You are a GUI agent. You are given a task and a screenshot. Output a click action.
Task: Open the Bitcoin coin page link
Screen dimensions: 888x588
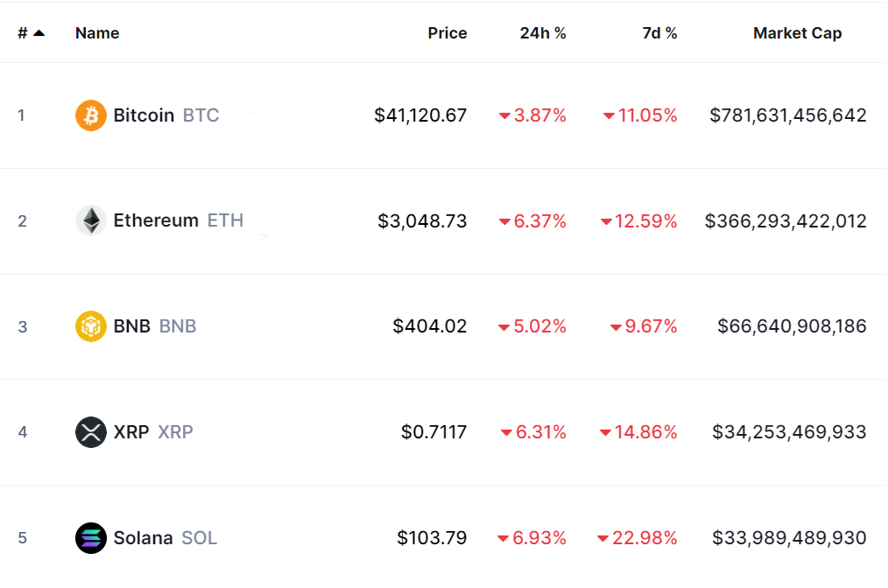click(144, 115)
